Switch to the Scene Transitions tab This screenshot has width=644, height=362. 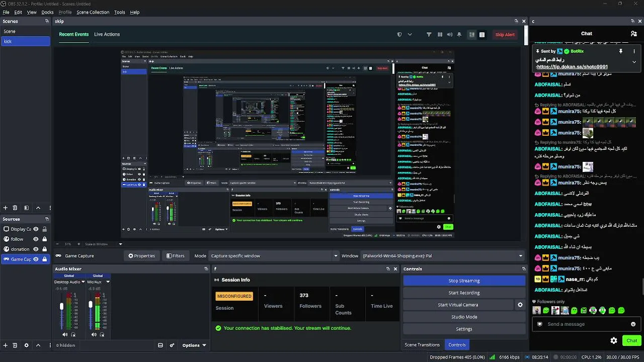click(422, 345)
